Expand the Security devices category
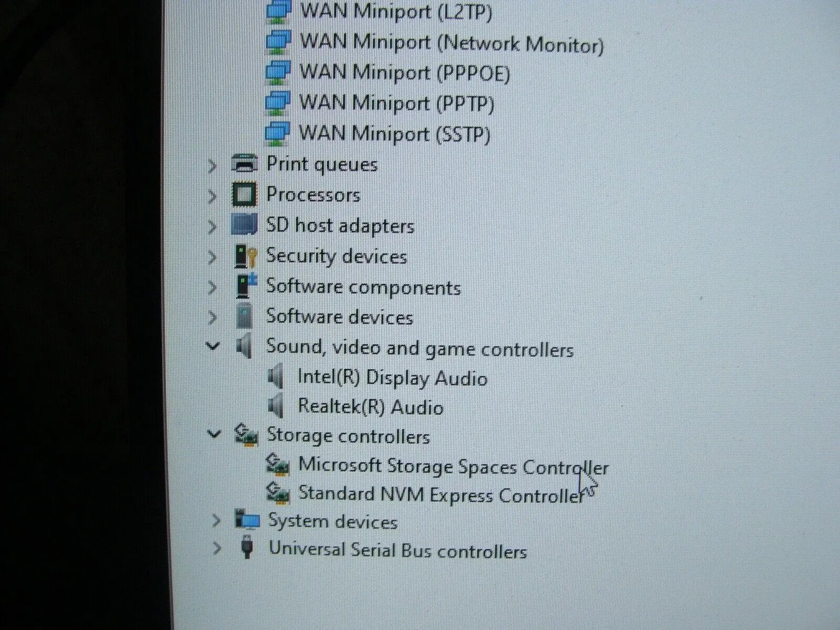The image size is (840, 630). pos(212,257)
